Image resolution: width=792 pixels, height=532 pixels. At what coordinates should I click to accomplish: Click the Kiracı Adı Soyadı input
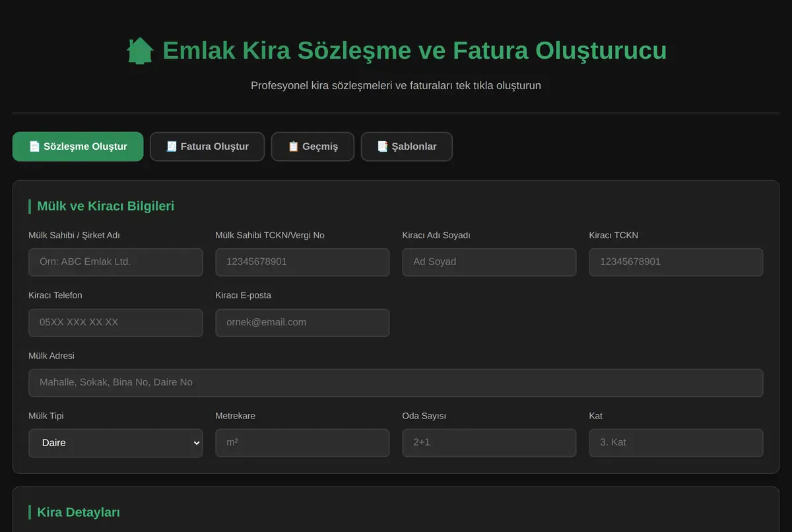pos(489,262)
